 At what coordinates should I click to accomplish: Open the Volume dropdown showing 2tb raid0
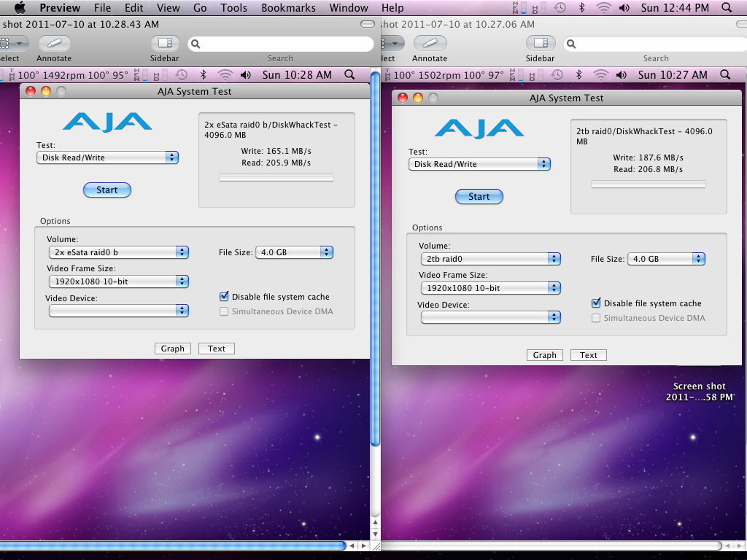point(491,259)
